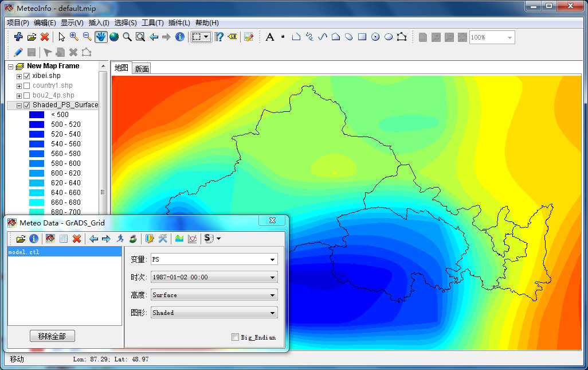Open the 变量 variable dropdown showing PS
This screenshot has height=370, width=588.
point(214,259)
